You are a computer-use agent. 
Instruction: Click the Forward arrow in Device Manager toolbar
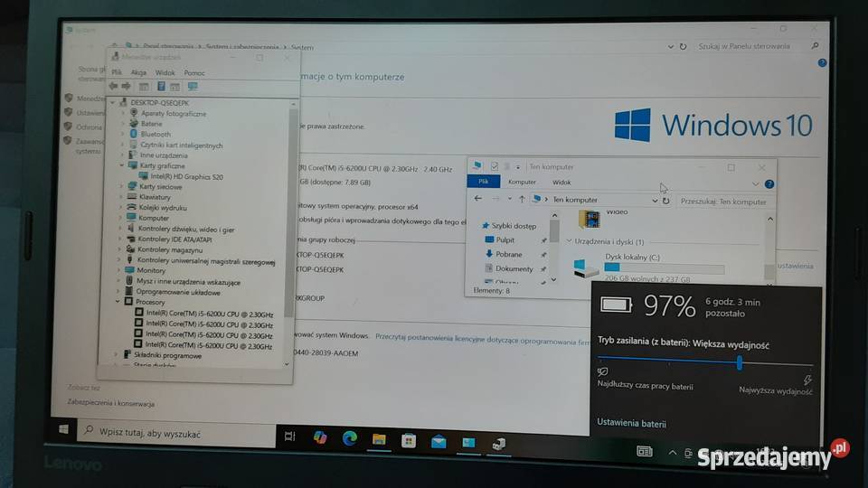[127, 87]
